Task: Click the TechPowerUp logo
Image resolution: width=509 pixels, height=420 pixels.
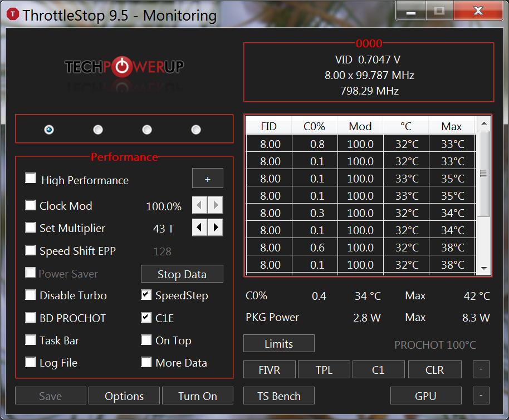Action: 124,67
